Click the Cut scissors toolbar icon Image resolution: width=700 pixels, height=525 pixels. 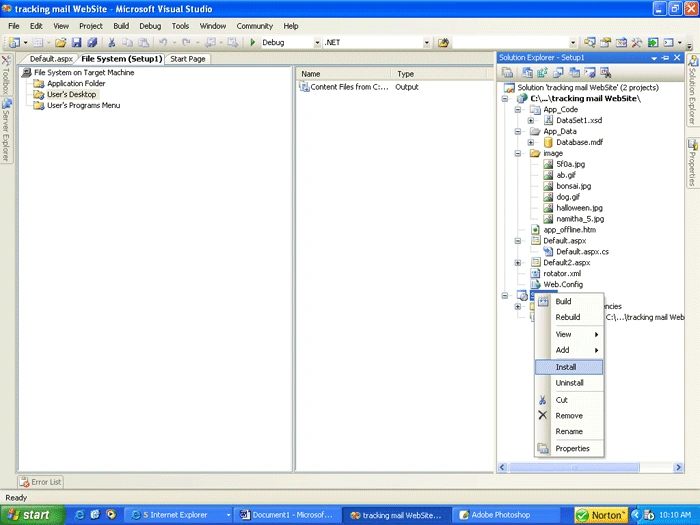[x=112, y=42]
